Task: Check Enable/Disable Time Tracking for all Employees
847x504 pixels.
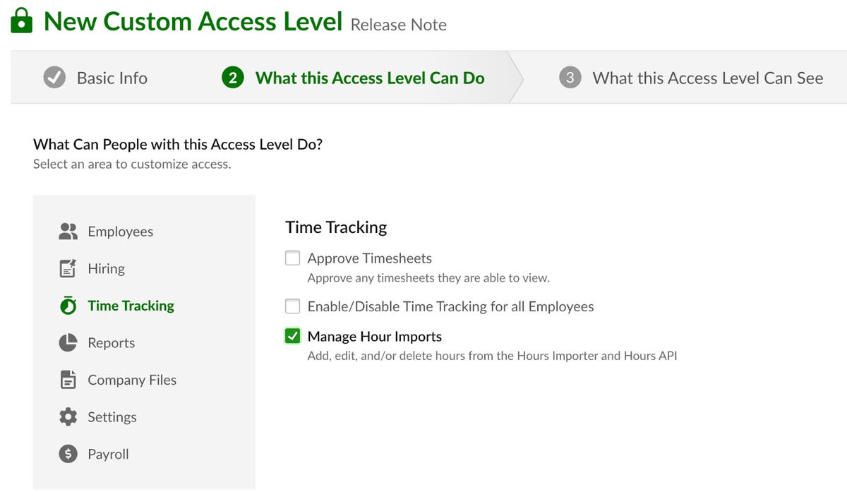Action: (292, 306)
